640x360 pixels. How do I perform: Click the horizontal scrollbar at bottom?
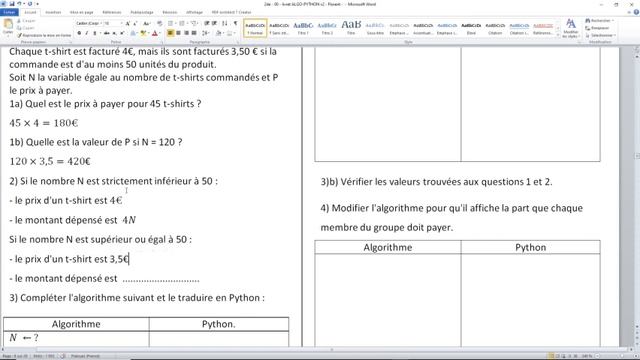click(x=318, y=349)
